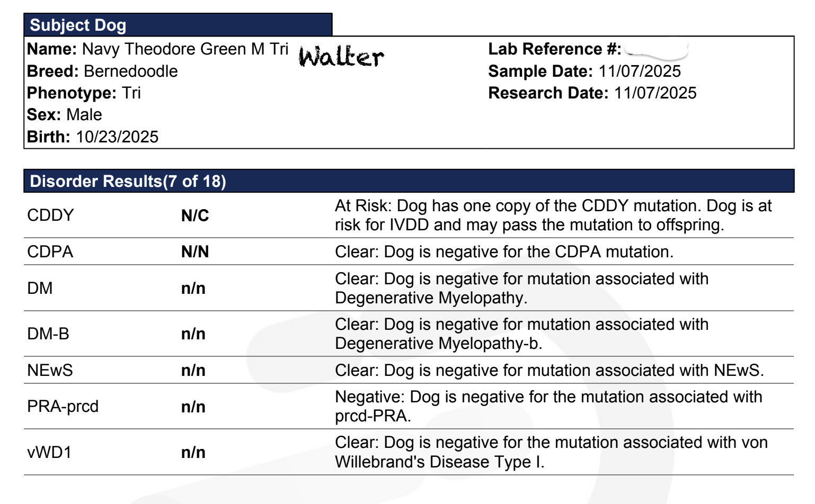Click the Research Date value

pyautogui.click(x=655, y=93)
